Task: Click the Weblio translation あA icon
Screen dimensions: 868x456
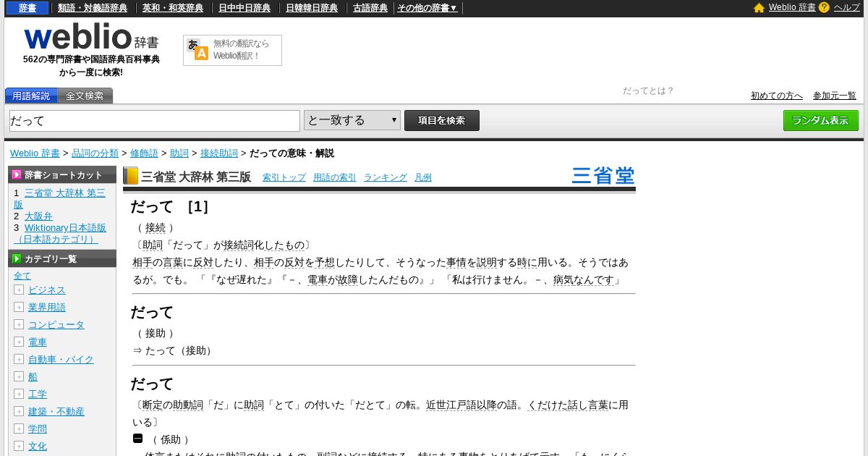Action: 197,49
